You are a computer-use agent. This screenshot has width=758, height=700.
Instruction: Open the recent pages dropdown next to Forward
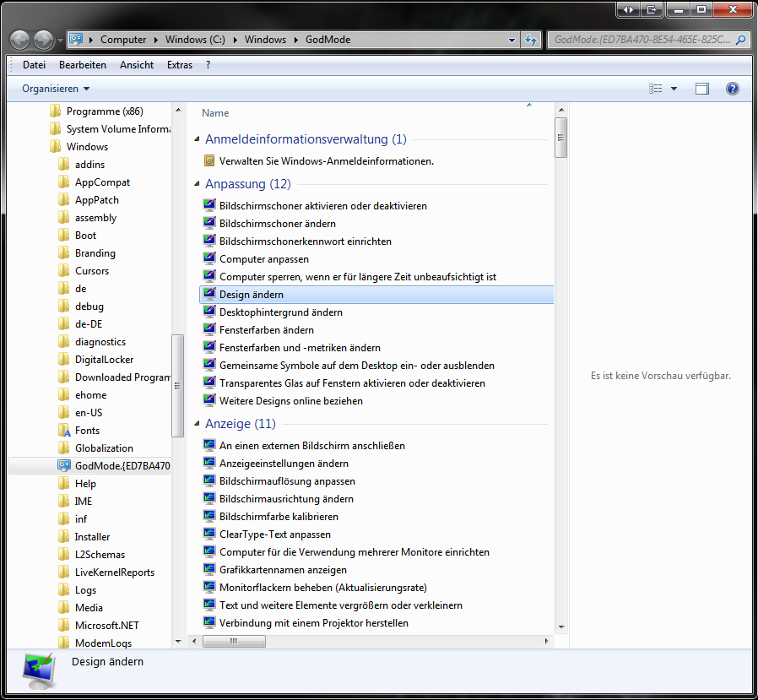(60, 41)
